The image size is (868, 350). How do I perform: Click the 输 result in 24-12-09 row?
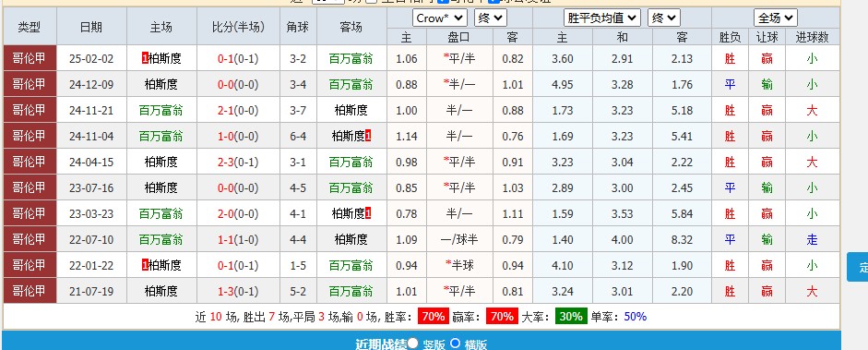[x=767, y=85]
